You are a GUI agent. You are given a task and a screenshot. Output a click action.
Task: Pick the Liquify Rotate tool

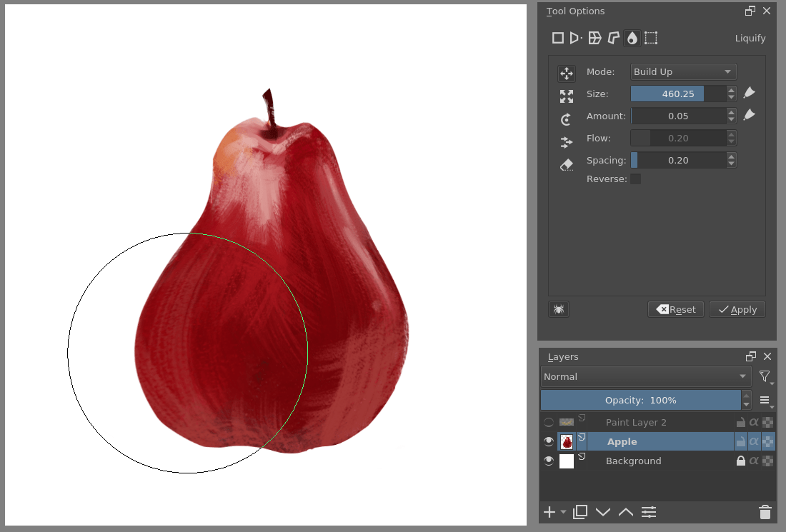[567, 119]
